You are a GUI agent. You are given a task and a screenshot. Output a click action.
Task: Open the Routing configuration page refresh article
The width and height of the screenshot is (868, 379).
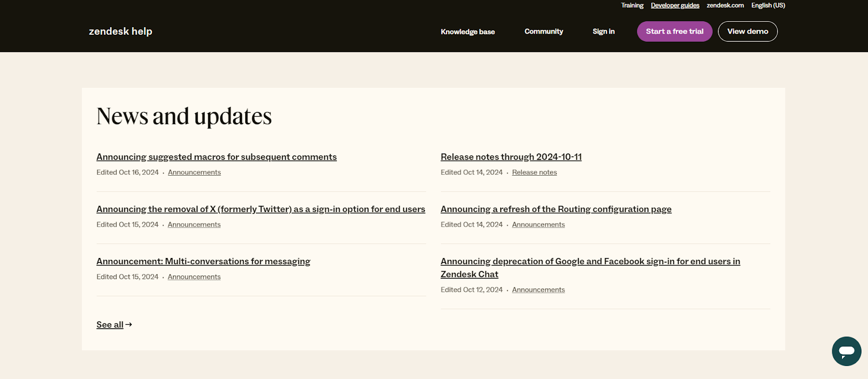(x=556, y=209)
